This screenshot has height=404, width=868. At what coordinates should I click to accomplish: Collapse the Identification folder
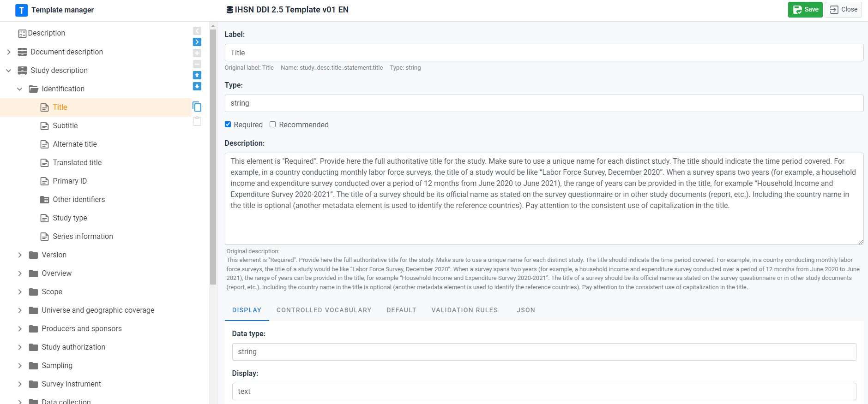point(20,89)
